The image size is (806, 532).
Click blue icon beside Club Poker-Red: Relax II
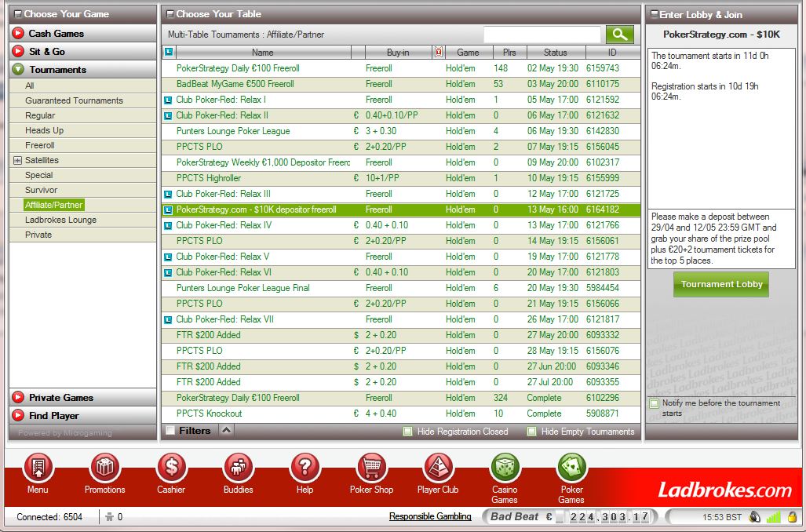pos(168,116)
